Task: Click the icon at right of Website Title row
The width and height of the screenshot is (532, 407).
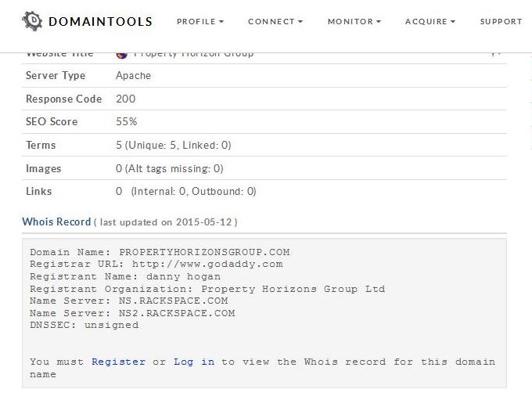Action: click(x=495, y=53)
